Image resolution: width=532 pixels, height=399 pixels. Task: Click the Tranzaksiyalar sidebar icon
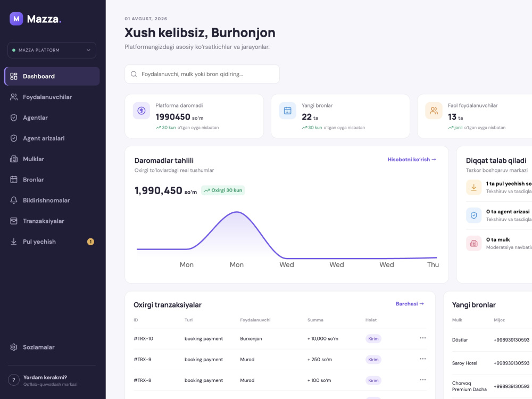14,221
